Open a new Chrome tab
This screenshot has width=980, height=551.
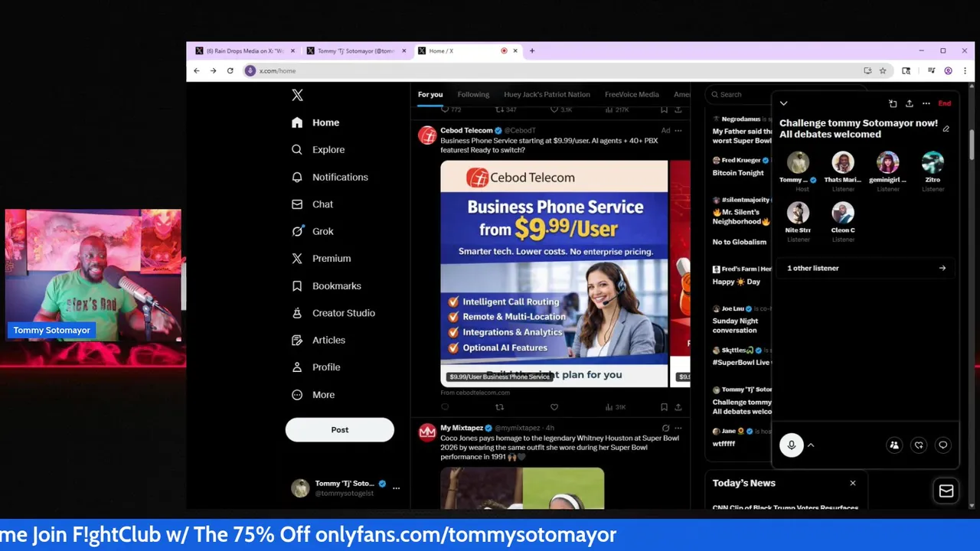point(532,51)
